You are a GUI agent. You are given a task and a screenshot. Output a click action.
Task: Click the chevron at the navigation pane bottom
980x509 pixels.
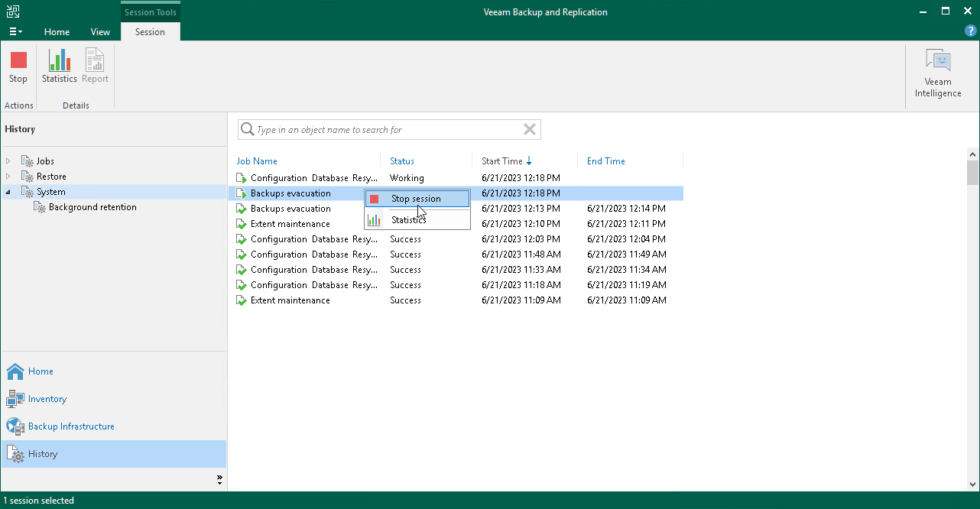pyautogui.click(x=220, y=479)
